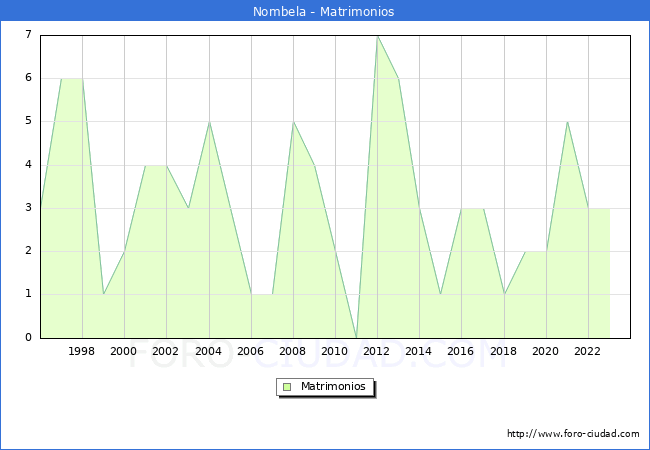
Task: Select the 2020 x-axis label
Action: coord(545,351)
